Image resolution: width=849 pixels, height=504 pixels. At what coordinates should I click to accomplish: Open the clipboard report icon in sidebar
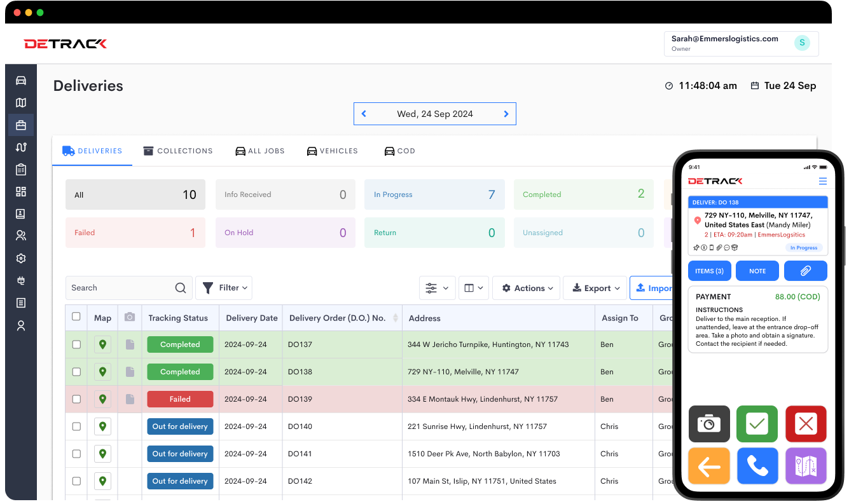(21, 169)
